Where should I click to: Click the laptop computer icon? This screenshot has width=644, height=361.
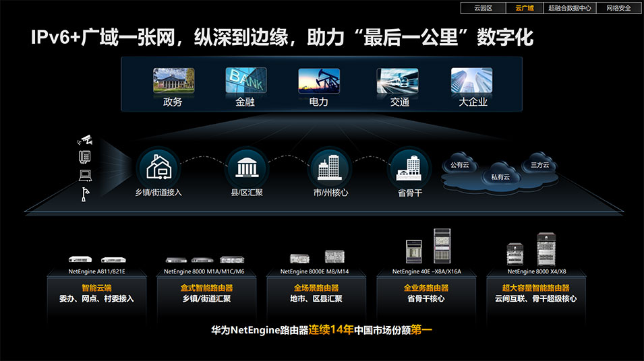pyautogui.click(x=86, y=175)
